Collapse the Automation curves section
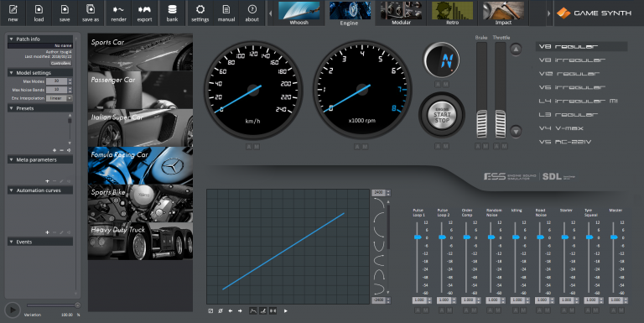Screen dimensions: 644x323 coord(12,190)
